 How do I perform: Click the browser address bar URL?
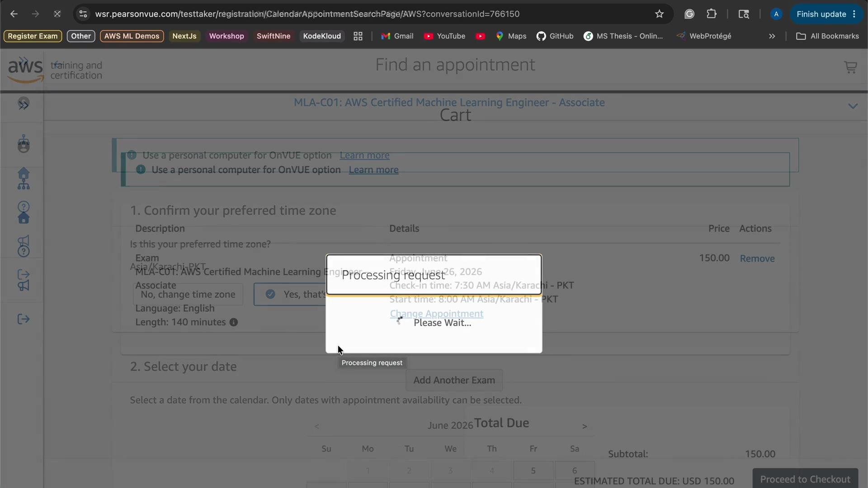click(x=307, y=14)
